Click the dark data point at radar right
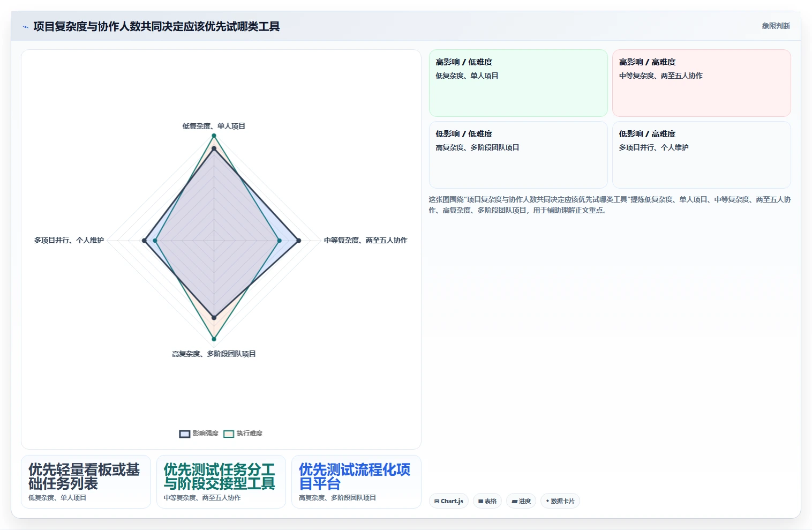The image size is (812, 530). coord(299,241)
